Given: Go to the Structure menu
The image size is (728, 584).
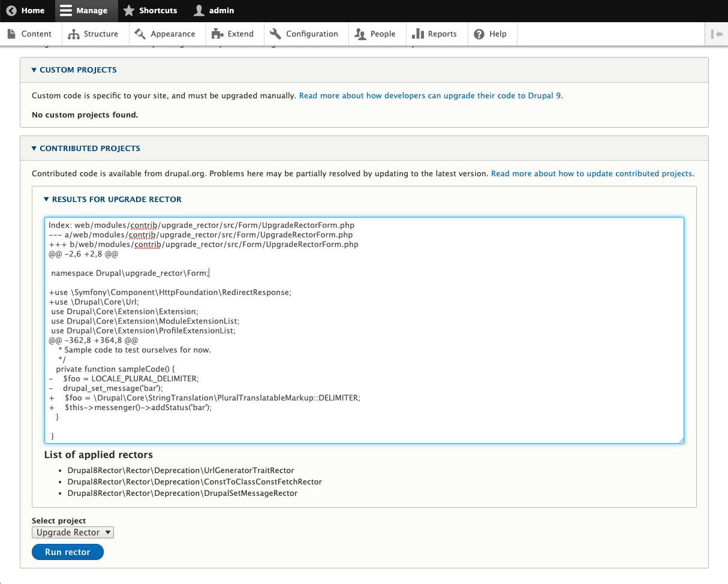Looking at the screenshot, I should 94,34.
